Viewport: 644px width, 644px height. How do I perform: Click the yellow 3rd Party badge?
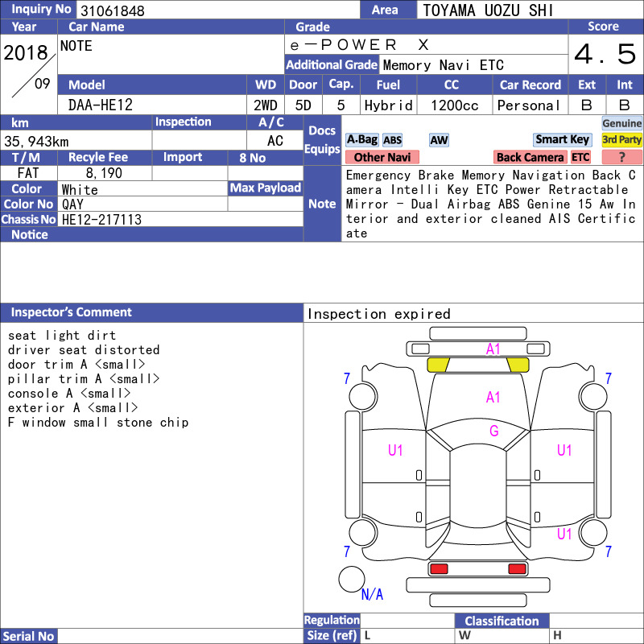point(621,139)
